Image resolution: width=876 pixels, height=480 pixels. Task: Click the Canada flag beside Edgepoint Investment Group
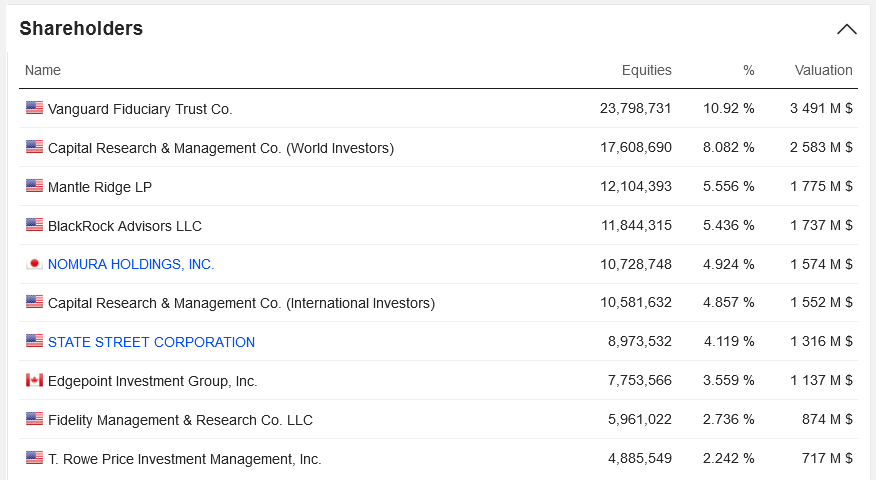point(34,380)
